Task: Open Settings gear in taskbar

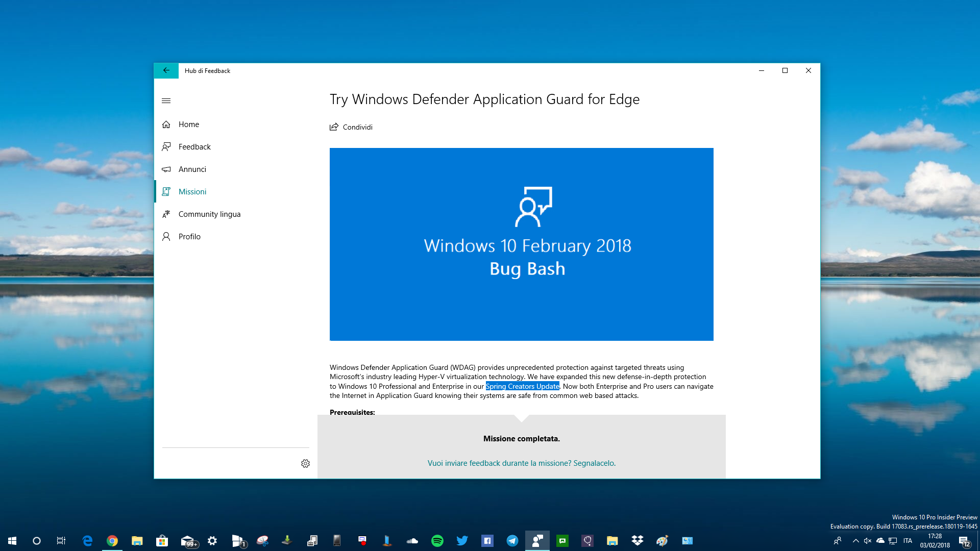Action: (x=212, y=541)
